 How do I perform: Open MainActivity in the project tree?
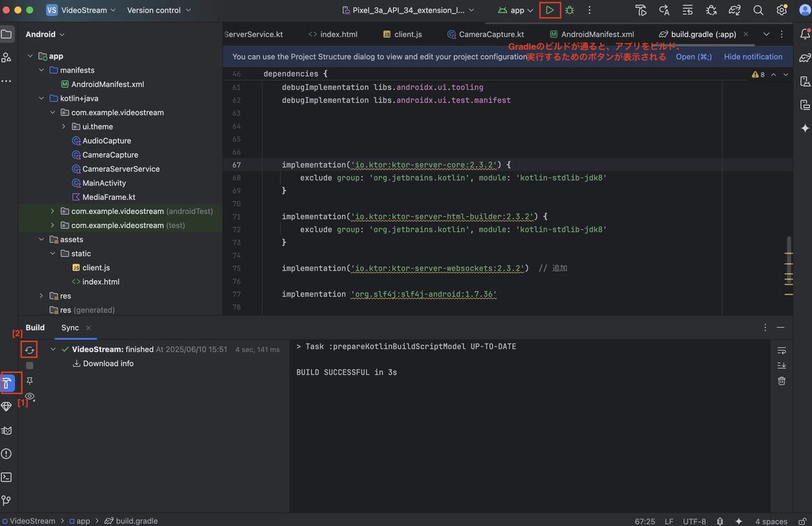(x=104, y=183)
